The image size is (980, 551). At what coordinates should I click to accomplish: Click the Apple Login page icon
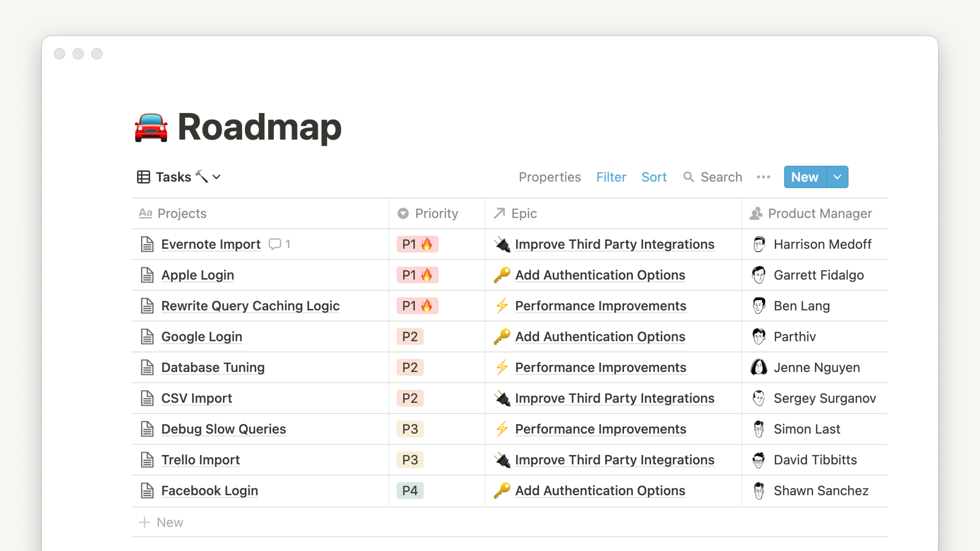pos(147,275)
